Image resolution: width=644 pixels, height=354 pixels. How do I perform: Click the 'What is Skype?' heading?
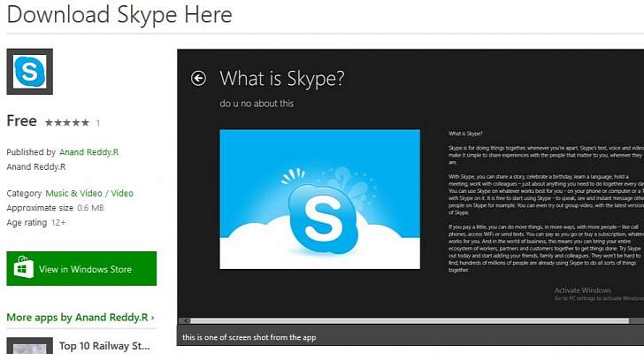click(281, 78)
